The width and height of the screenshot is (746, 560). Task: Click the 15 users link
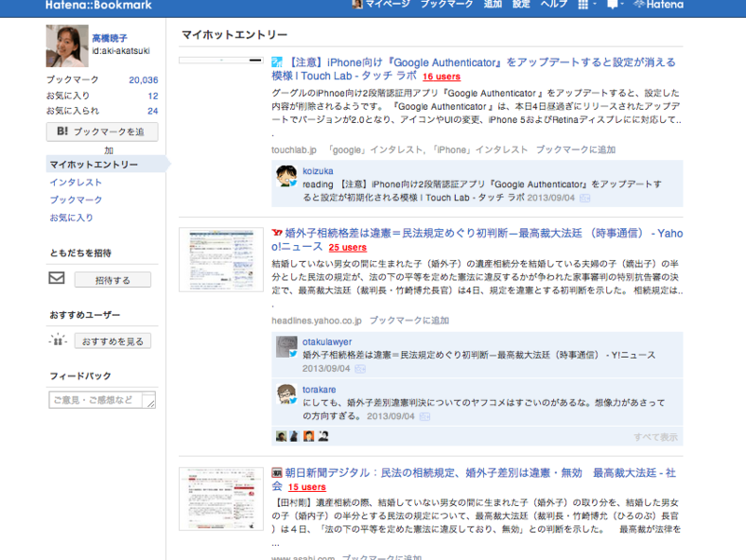307,486
